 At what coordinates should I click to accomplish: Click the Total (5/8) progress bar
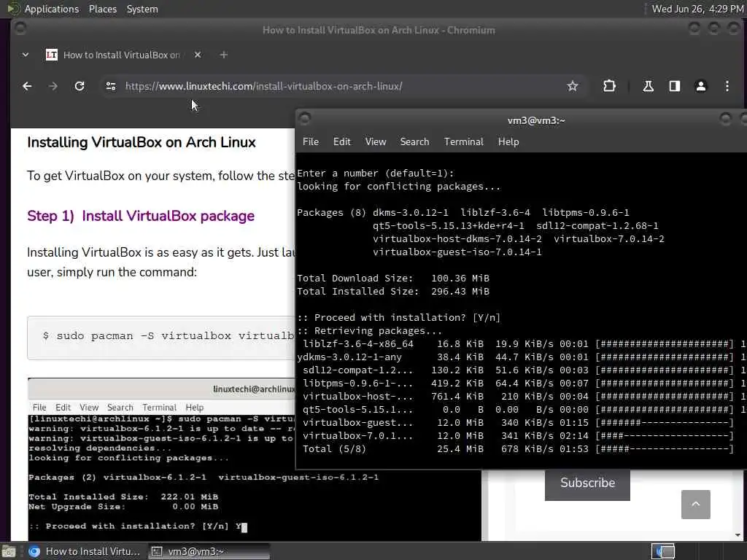(665, 448)
